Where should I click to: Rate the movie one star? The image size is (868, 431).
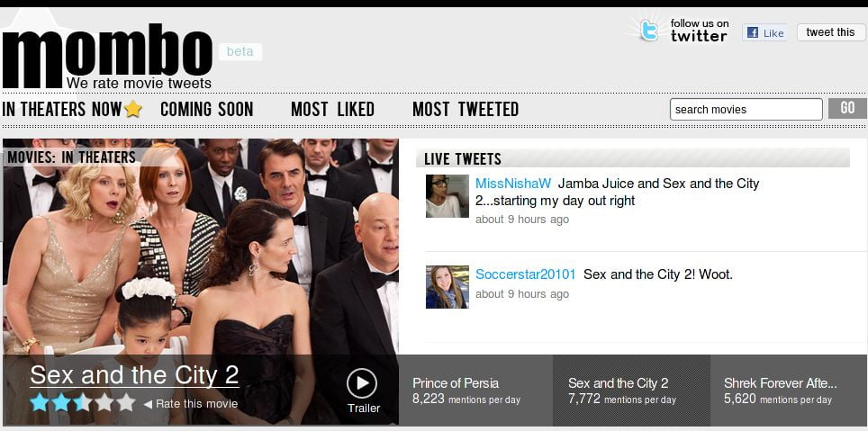40,402
